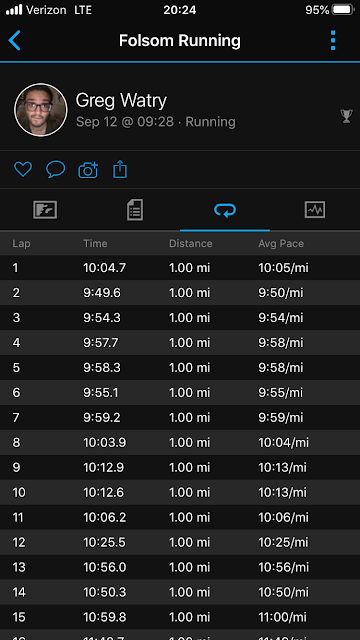Select lap 1 row with 10:04.7
This screenshot has height=640, width=360.
(180, 268)
